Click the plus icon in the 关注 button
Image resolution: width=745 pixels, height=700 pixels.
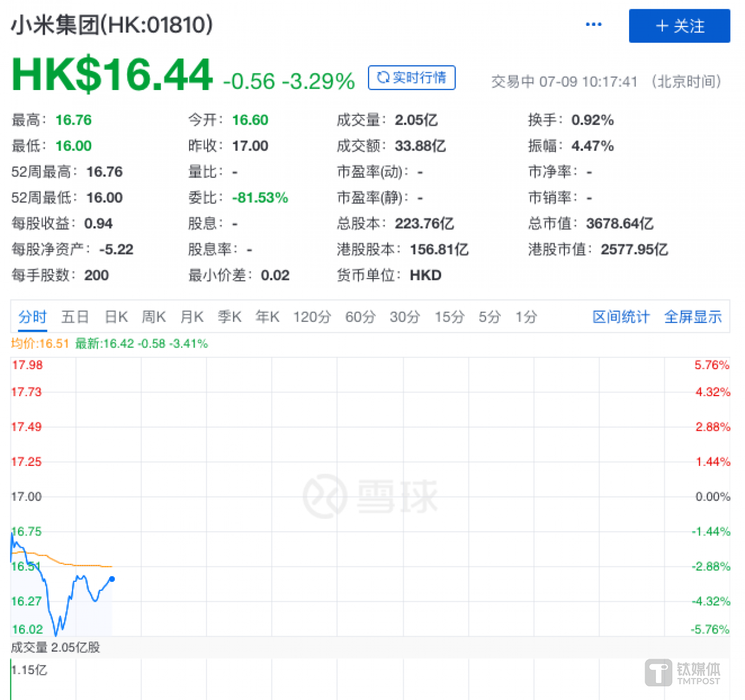tap(661, 26)
